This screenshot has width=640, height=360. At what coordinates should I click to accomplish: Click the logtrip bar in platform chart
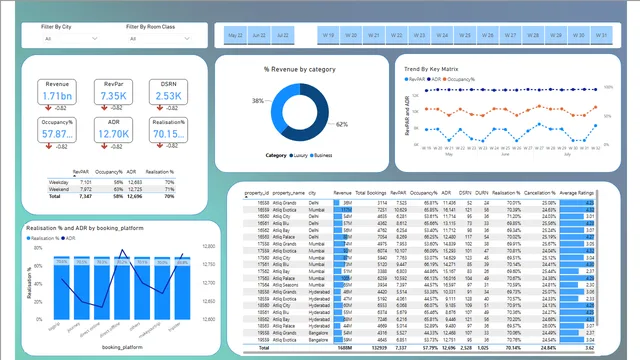62,288
